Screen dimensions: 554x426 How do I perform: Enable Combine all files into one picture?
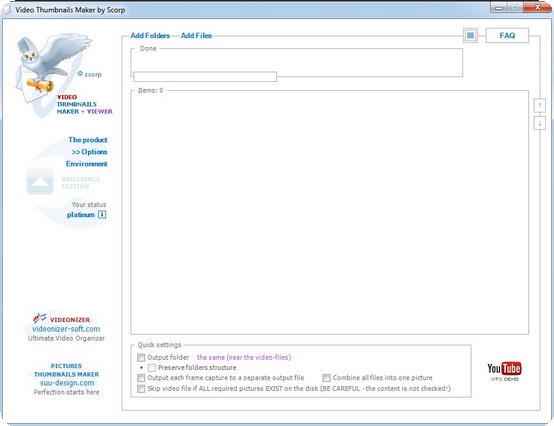pos(326,378)
